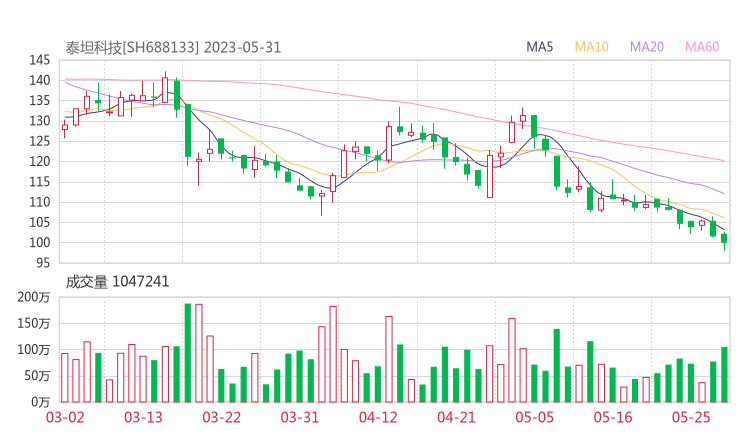This screenshot has width=740, height=440.
Task: Click the last green volume bar at chart end
Action: pos(724,375)
